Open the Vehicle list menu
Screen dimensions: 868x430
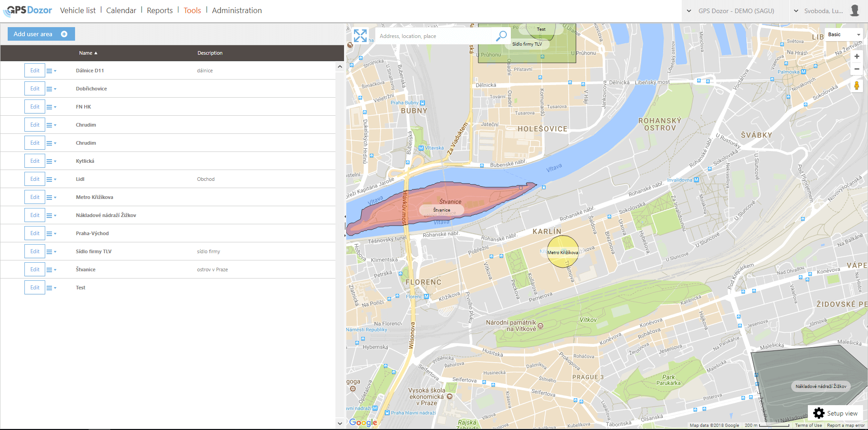pyautogui.click(x=78, y=10)
